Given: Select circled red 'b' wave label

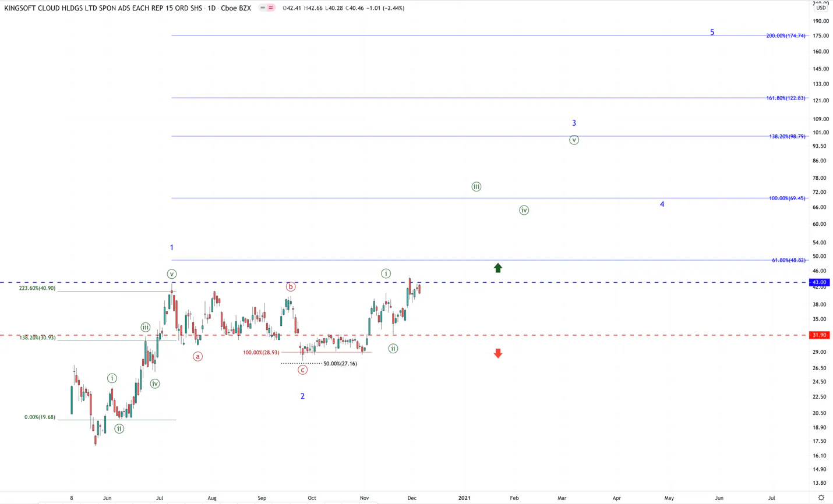Looking at the screenshot, I should (x=291, y=286).
